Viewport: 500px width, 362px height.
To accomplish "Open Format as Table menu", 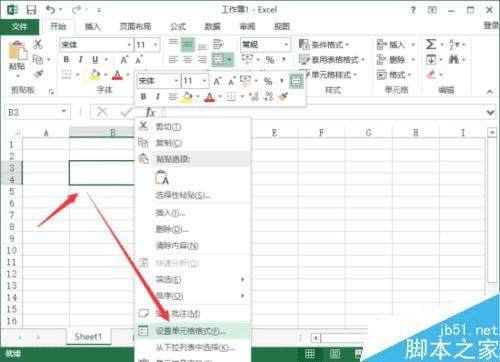I will pyautogui.click(x=332, y=60).
